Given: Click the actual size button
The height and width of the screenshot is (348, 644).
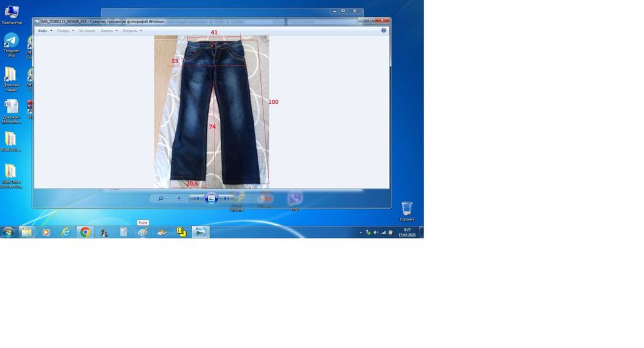Looking at the screenshot, I should (x=179, y=198).
